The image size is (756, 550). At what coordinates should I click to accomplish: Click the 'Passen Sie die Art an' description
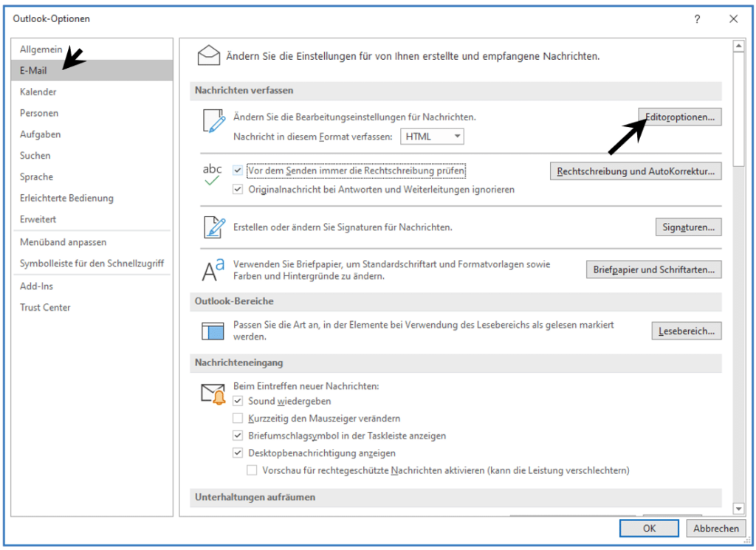[424, 331]
